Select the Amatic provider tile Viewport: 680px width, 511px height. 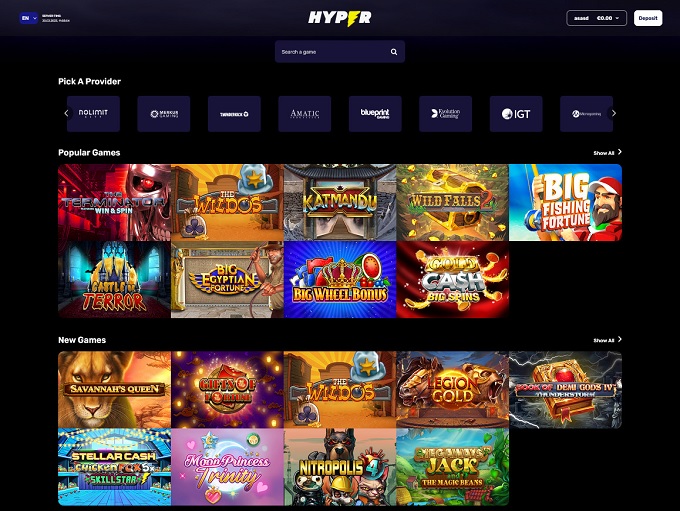304,114
